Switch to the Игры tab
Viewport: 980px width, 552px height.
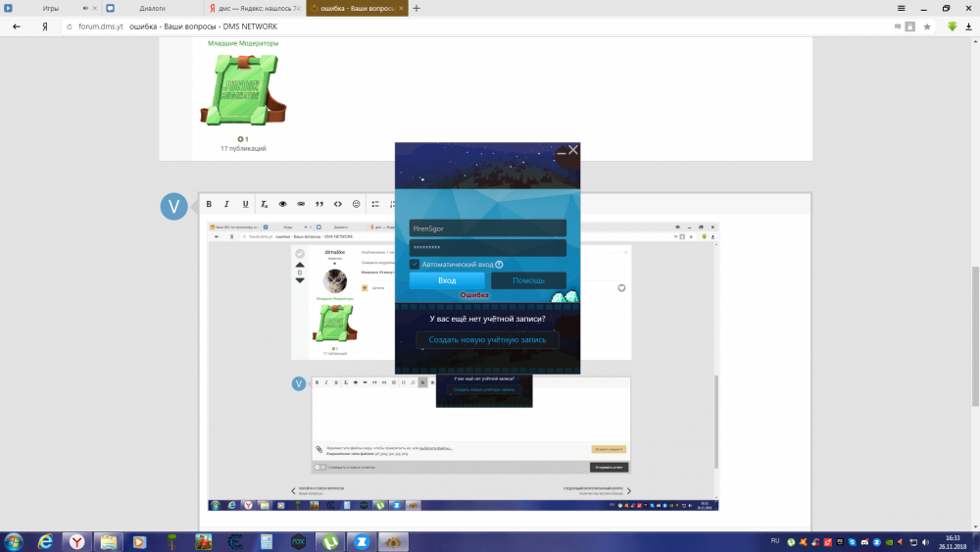[51, 8]
